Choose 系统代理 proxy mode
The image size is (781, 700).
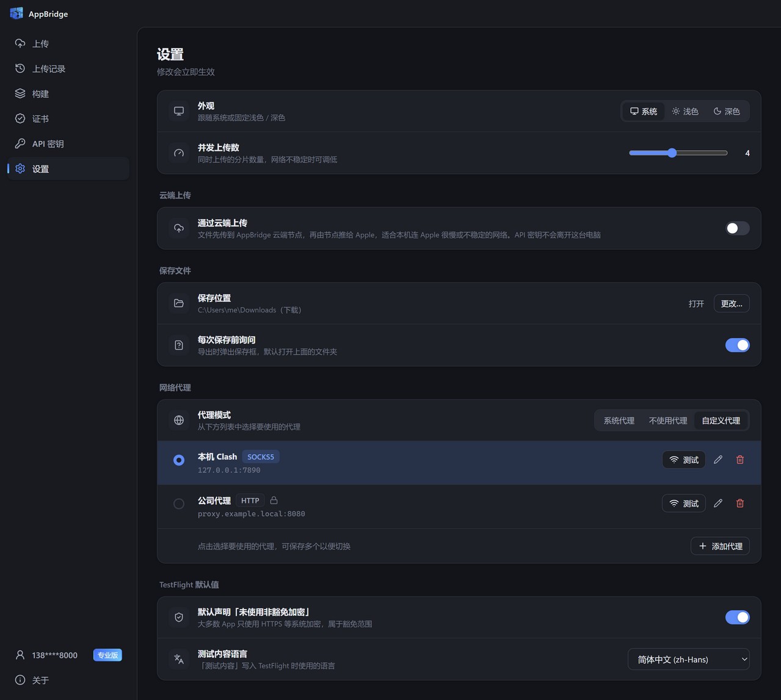tap(619, 420)
